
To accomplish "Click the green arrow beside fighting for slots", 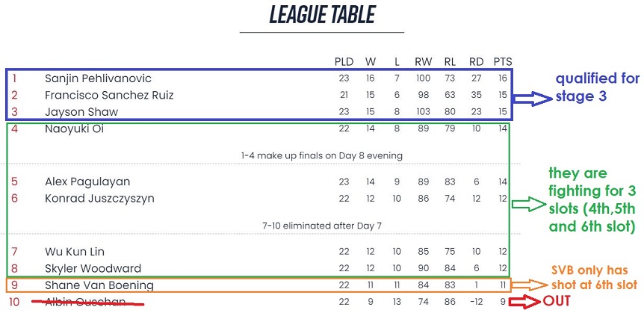I will click(x=528, y=204).
